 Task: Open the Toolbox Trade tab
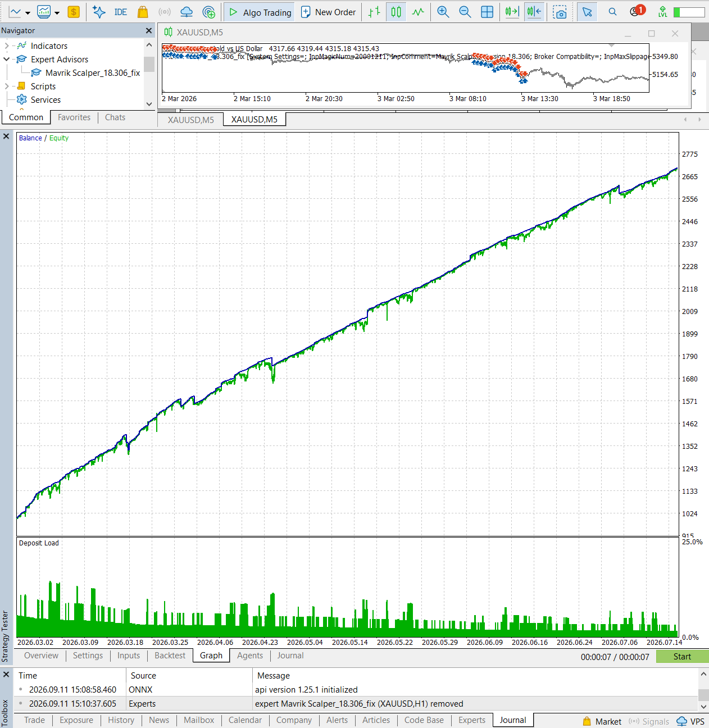34,720
